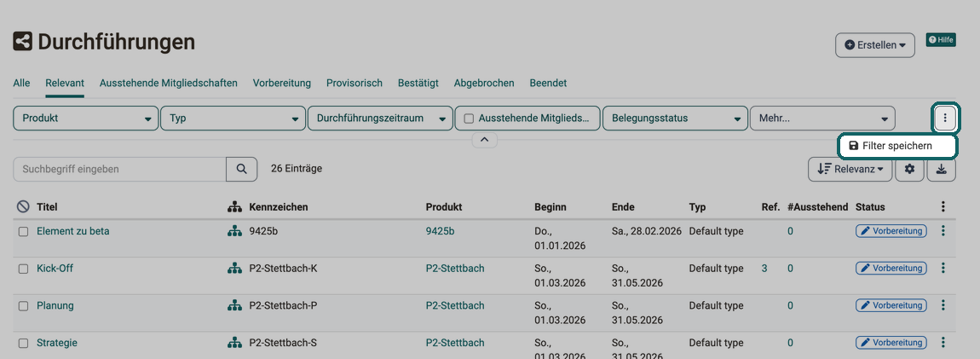Click the structure icon in the table header
This screenshot has width=980, height=359.
(x=234, y=206)
